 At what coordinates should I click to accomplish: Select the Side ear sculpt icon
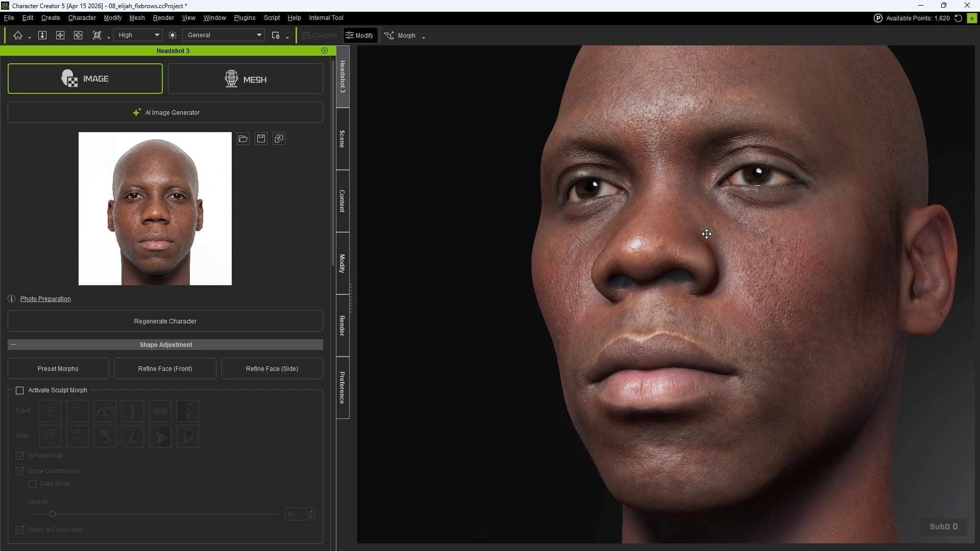click(188, 436)
